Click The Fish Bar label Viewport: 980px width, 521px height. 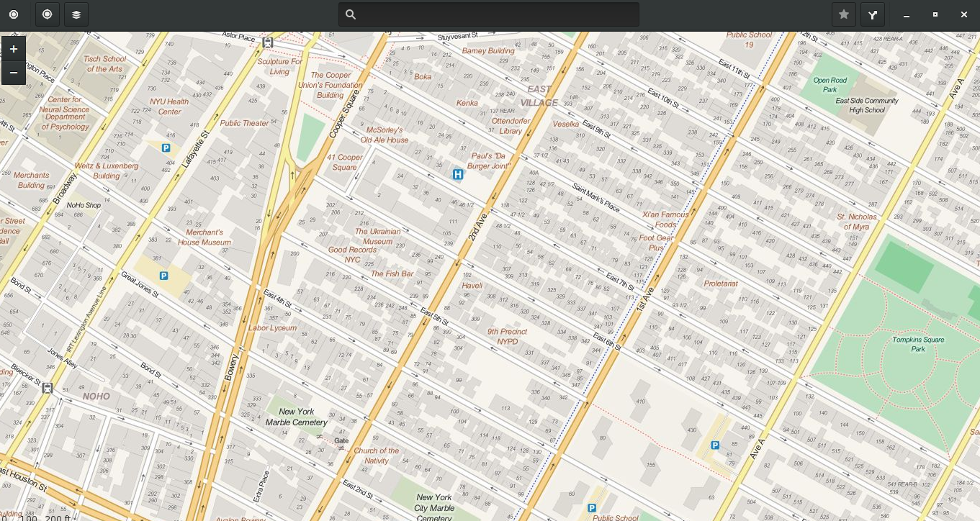tap(392, 273)
